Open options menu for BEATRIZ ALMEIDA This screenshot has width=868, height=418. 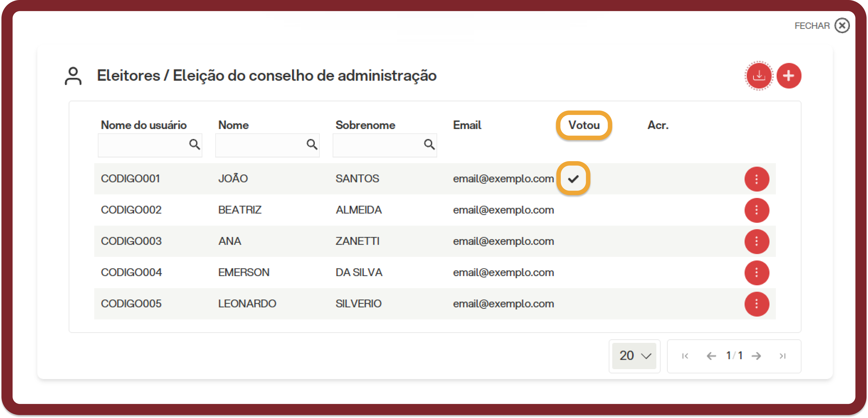click(756, 210)
